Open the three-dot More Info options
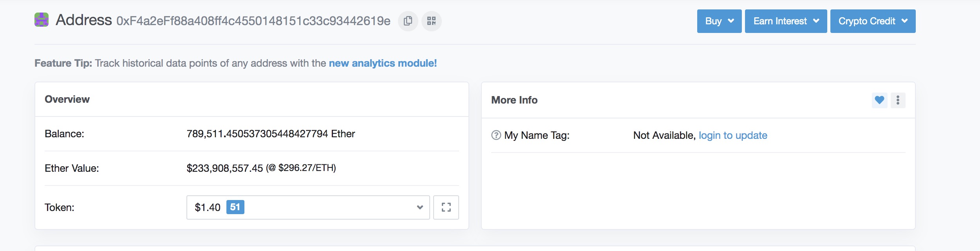 [898, 100]
